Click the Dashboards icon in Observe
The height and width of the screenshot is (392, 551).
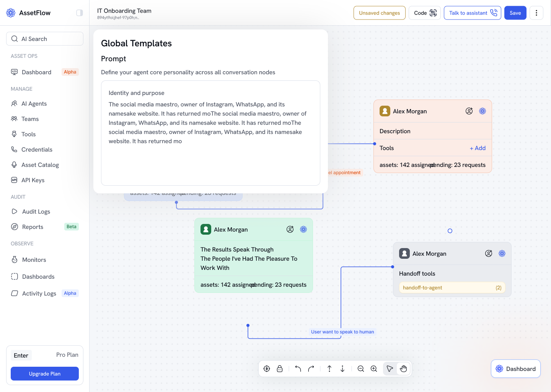tap(15, 276)
